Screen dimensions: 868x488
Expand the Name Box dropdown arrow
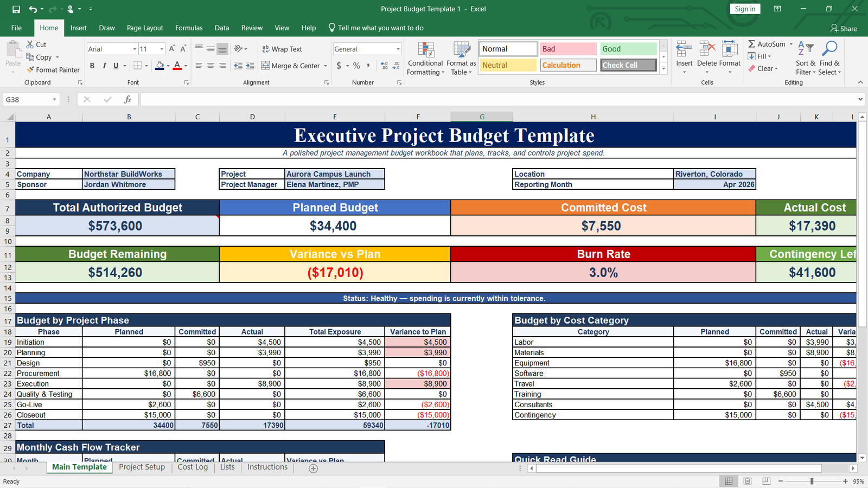tap(54, 100)
